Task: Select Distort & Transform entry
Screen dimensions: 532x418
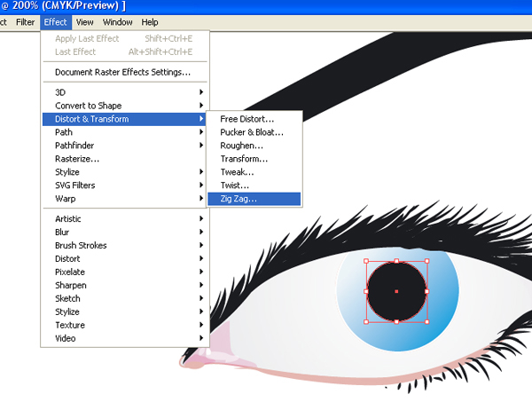Action: tap(125, 119)
